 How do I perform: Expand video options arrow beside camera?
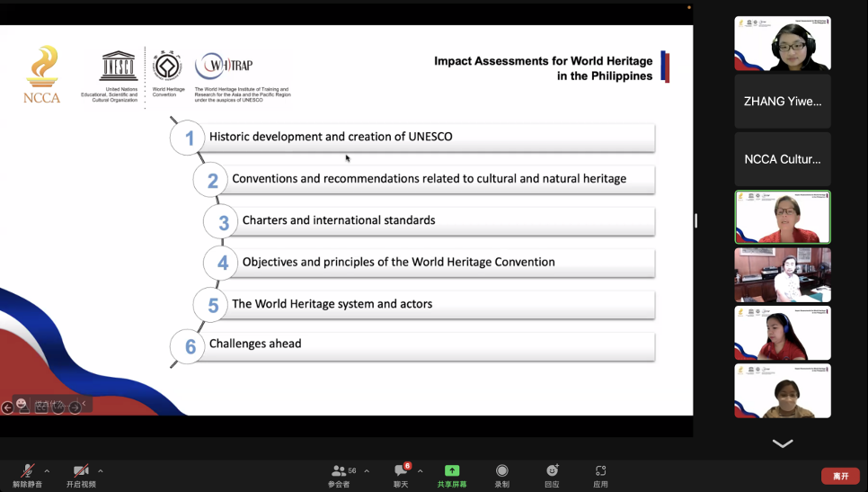pos(101,471)
